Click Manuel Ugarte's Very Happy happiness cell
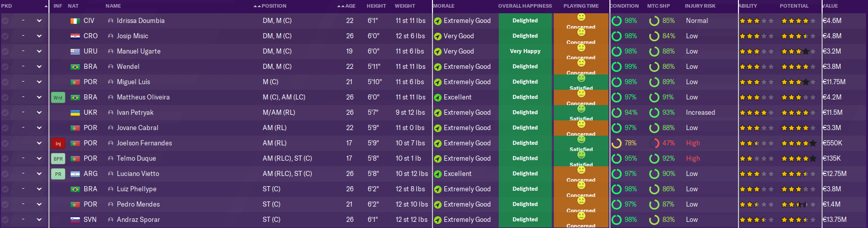The height and width of the screenshot is (228, 868). point(525,52)
